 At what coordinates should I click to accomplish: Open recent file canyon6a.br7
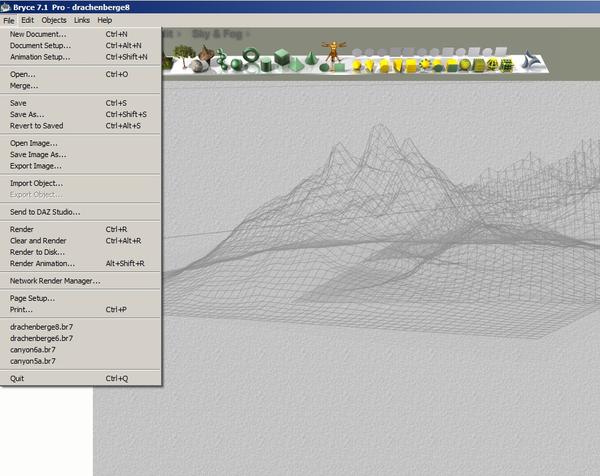click(x=81, y=350)
